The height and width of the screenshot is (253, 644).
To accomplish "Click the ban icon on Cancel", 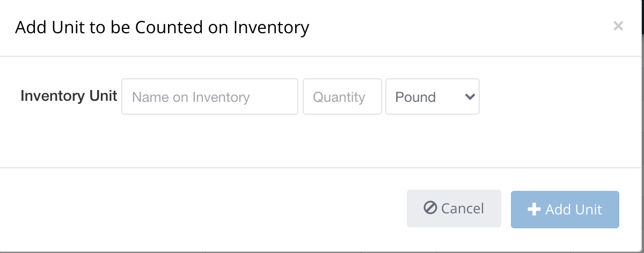I will click(430, 208).
